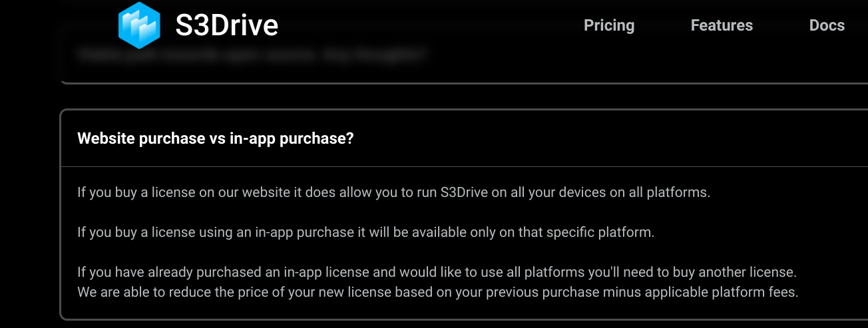Click the word S3Drive in the answer text
Viewport: 868px width, 328px height.
tap(466, 193)
